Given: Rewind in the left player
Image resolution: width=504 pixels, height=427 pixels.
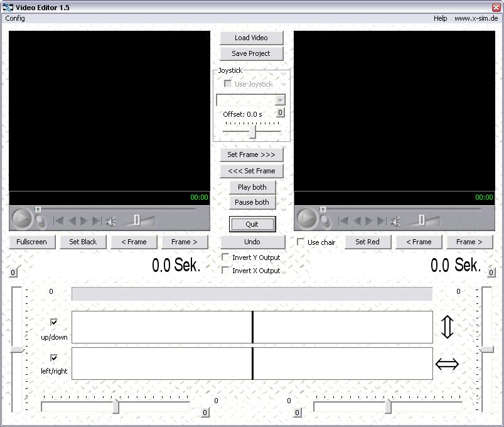Looking at the screenshot, I should [x=72, y=221].
